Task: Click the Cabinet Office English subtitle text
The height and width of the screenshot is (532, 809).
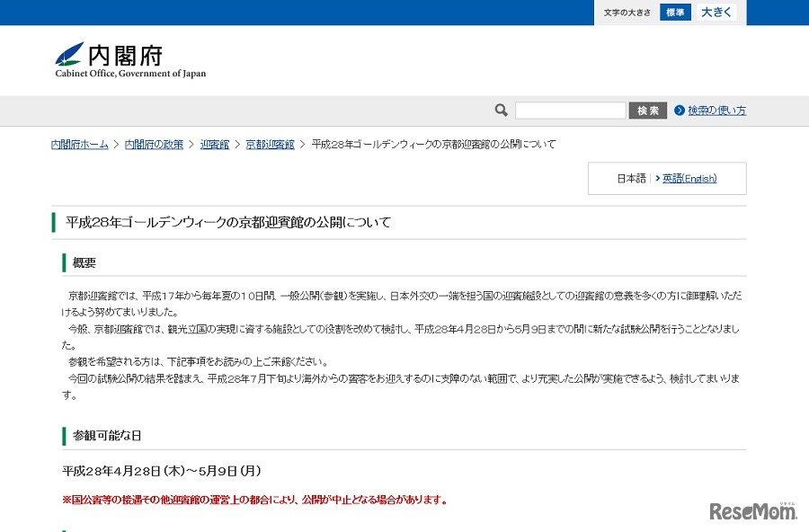Action: 129,75
